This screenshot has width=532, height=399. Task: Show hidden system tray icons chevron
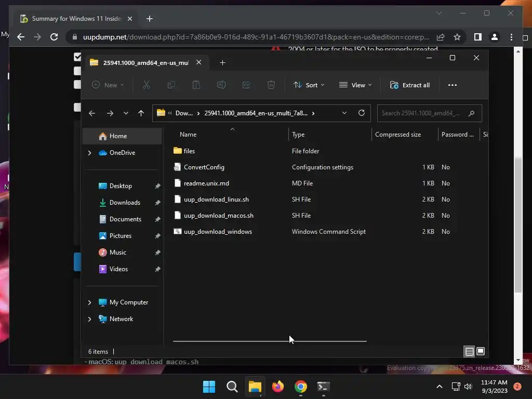[440, 387]
